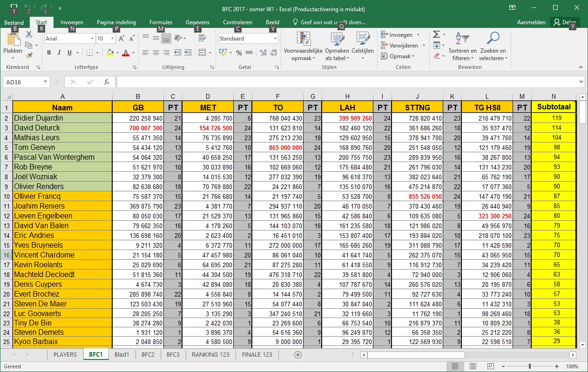The image size is (588, 372).
Task: Click Zoeken en selecteren magnifier
Action: (x=493, y=47)
